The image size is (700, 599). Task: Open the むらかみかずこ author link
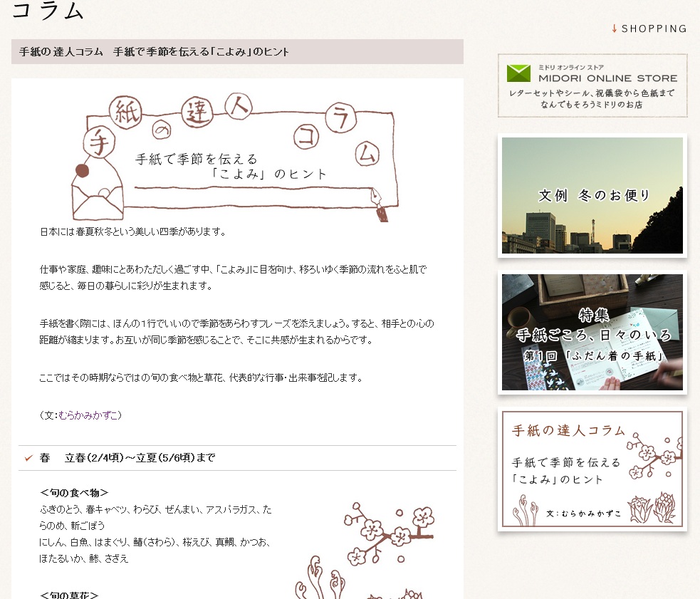tap(89, 415)
